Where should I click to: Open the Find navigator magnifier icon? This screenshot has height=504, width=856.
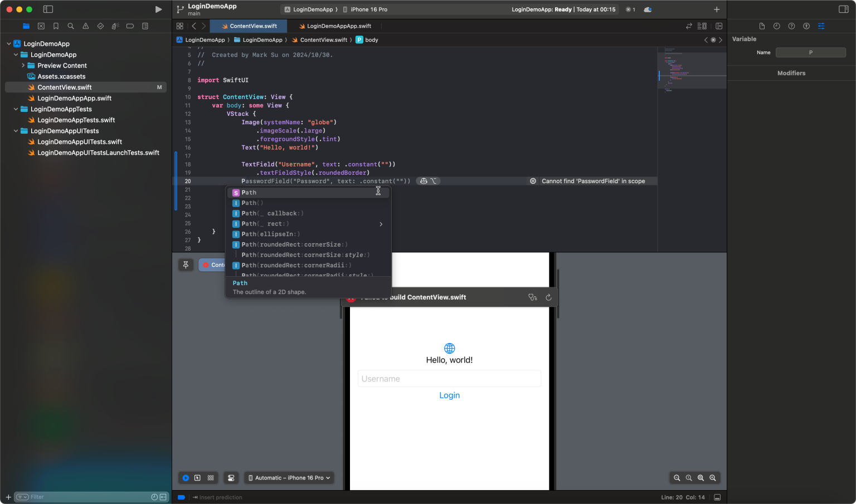(71, 26)
